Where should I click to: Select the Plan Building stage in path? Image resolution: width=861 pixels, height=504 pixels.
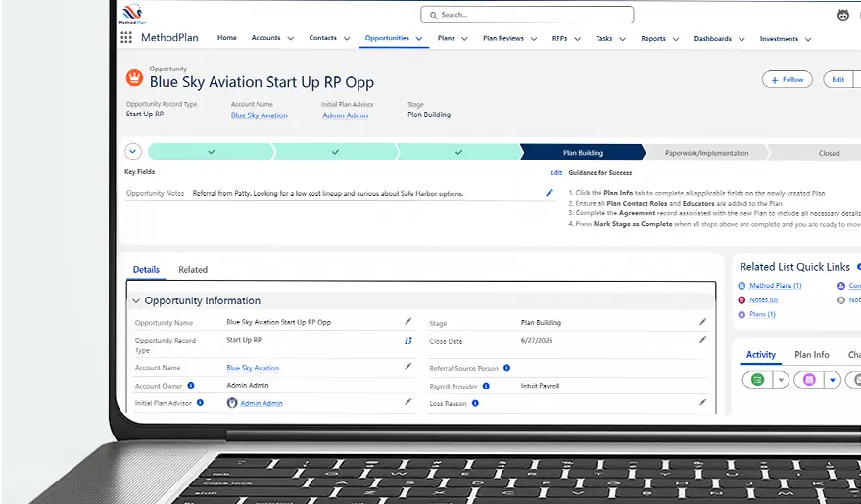[x=583, y=153]
